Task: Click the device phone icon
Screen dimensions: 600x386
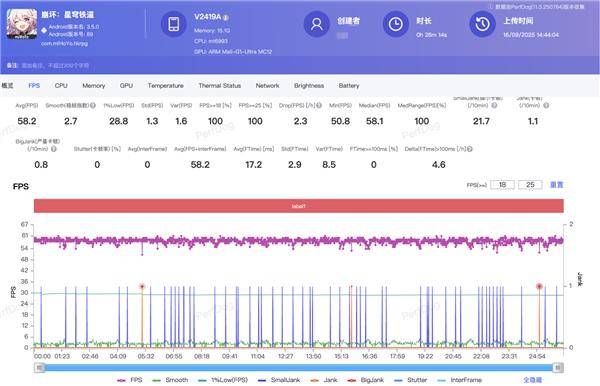Action: click(173, 24)
